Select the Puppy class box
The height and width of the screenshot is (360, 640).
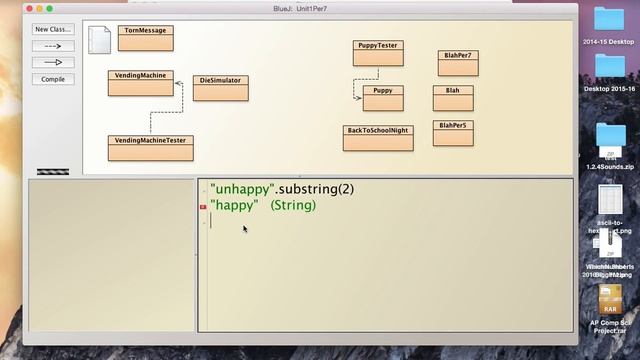383,98
